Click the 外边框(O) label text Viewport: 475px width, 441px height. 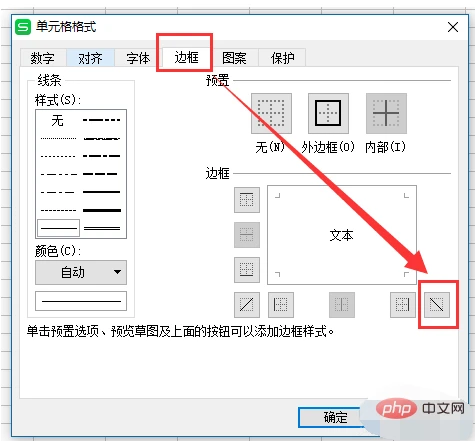[x=328, y=147]
